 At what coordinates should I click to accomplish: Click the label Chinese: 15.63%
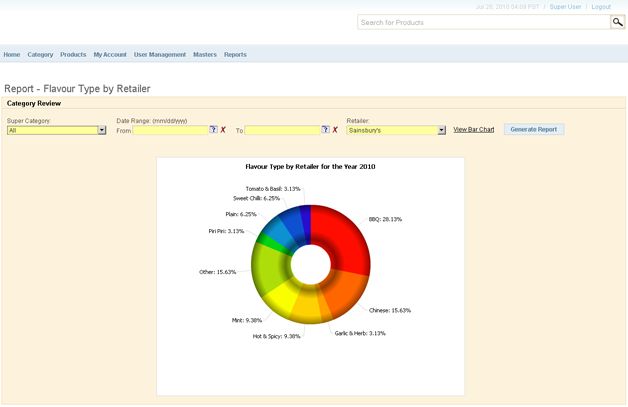click(x=390, y=310)
